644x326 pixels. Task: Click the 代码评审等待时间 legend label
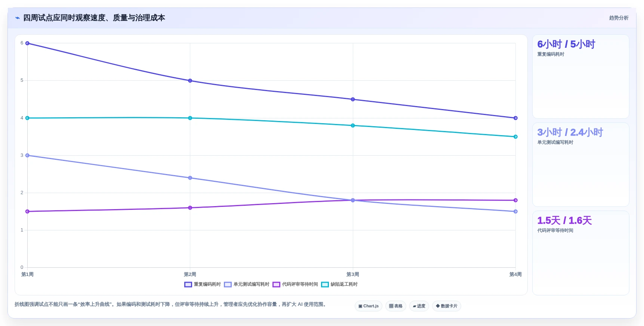tap(300, 285)
